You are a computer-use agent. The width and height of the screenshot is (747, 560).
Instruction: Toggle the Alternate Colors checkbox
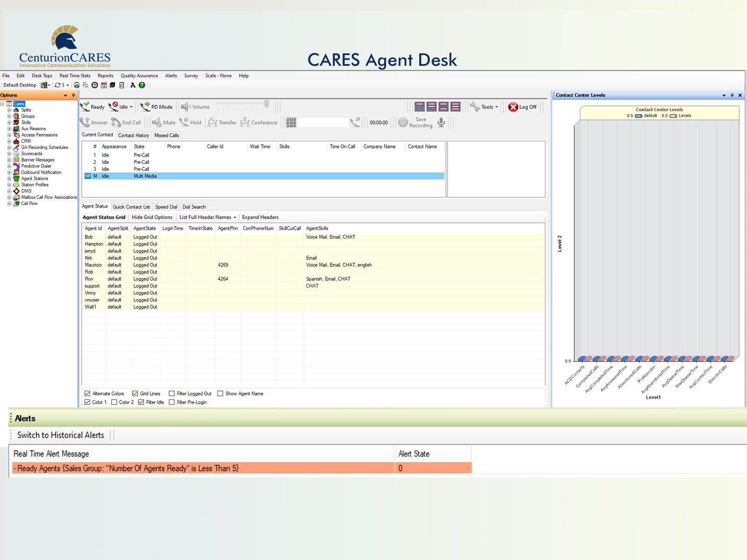pos(87,393)
